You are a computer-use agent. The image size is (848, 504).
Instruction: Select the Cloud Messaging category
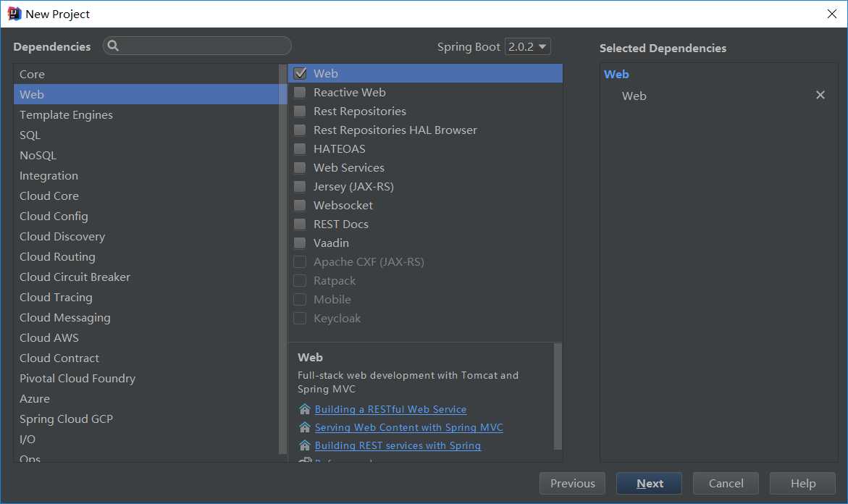click(x=146, y=317)
